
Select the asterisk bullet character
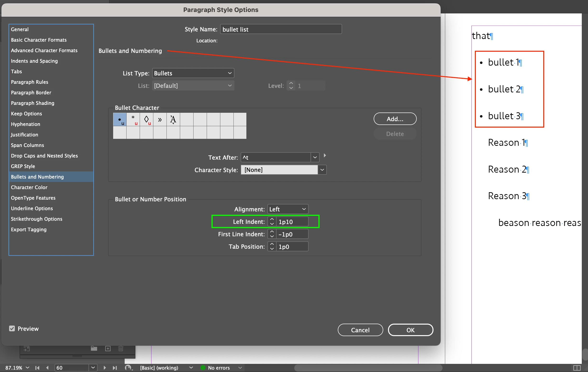coord(133,119)
